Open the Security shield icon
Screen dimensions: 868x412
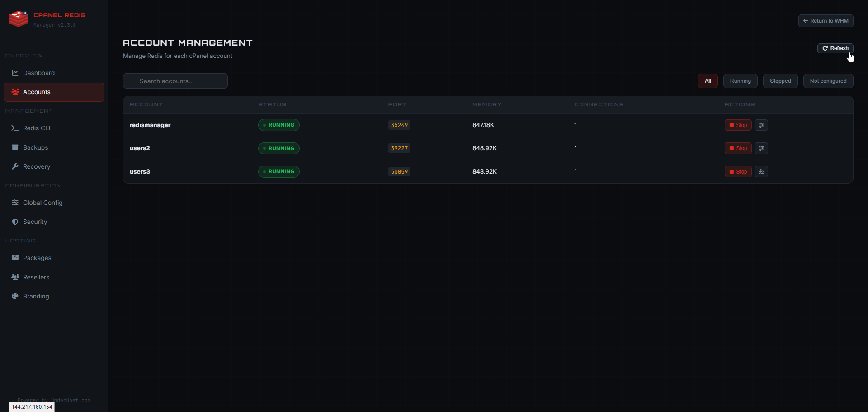pyautogui.click(x=15, y=222)
